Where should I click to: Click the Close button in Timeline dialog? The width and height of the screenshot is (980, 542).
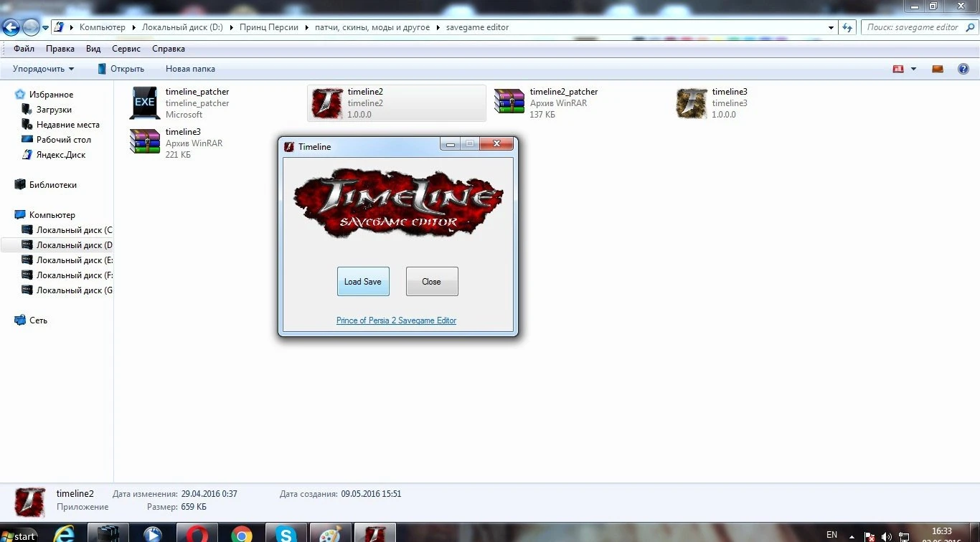[432, 282]
